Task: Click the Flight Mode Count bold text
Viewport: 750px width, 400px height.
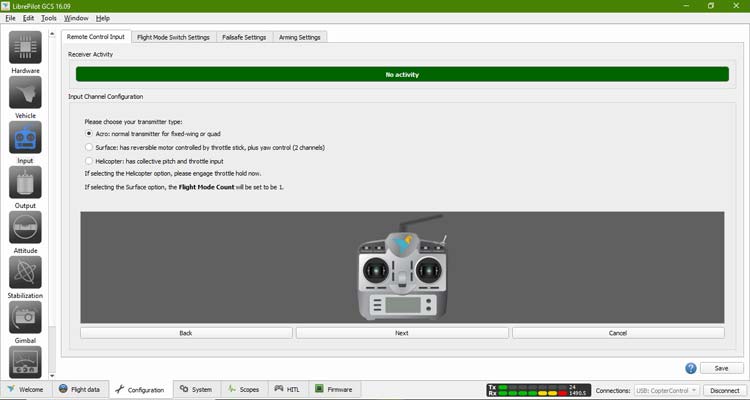Action: point(206,187)
